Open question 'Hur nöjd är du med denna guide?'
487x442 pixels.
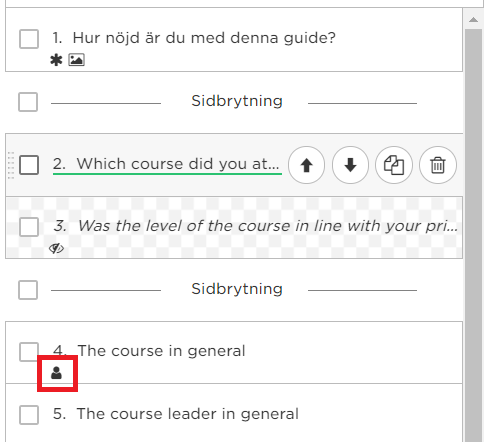pyautogui.click(x=194, y=38)
